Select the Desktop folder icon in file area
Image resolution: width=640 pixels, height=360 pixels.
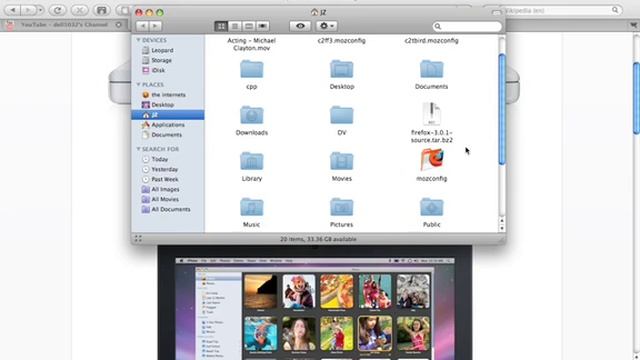click(342, 69)
